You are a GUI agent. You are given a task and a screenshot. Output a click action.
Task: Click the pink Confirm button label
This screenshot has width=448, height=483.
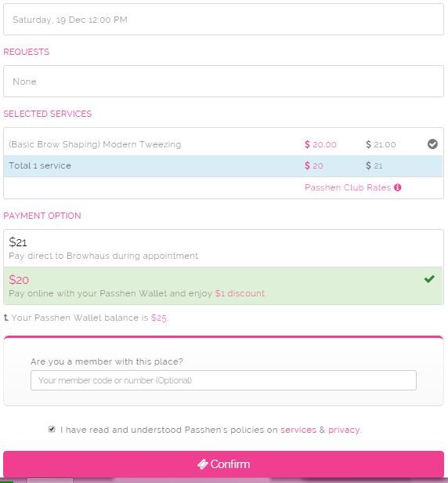click(229, 464)
